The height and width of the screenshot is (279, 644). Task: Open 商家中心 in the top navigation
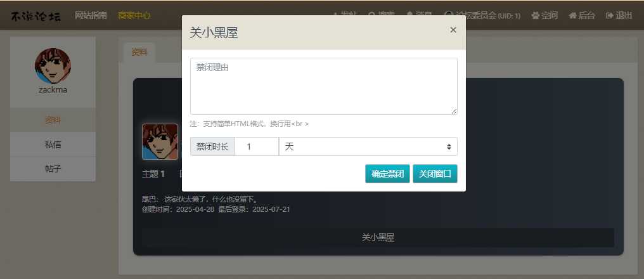coord(134,16)
